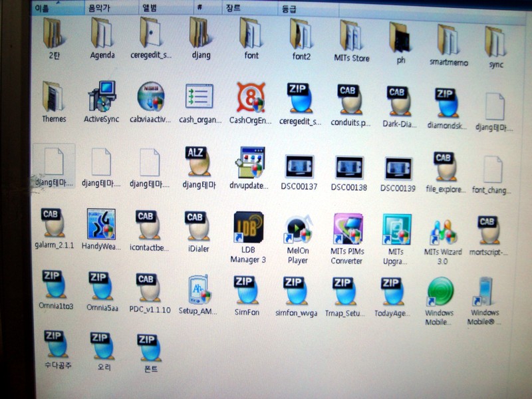Select the iDialer CAB file
Image resolution: width=532 pixels, height=399 pixels.
(x=198, y=225)
